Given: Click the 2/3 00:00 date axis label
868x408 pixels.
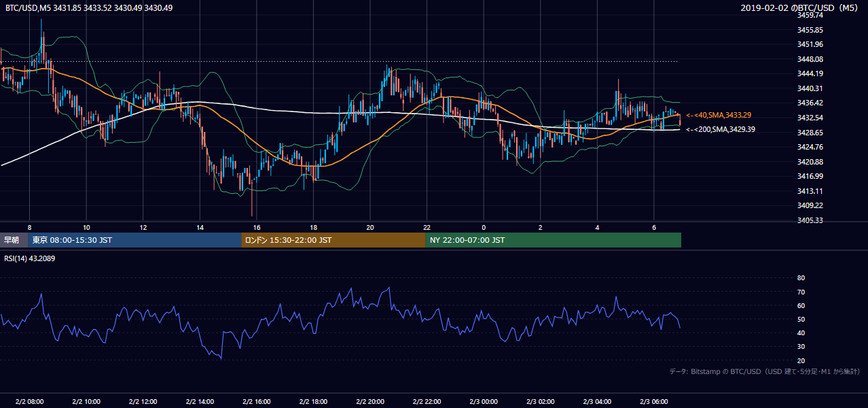Looking at the screenshot, I should click(484, 402).
